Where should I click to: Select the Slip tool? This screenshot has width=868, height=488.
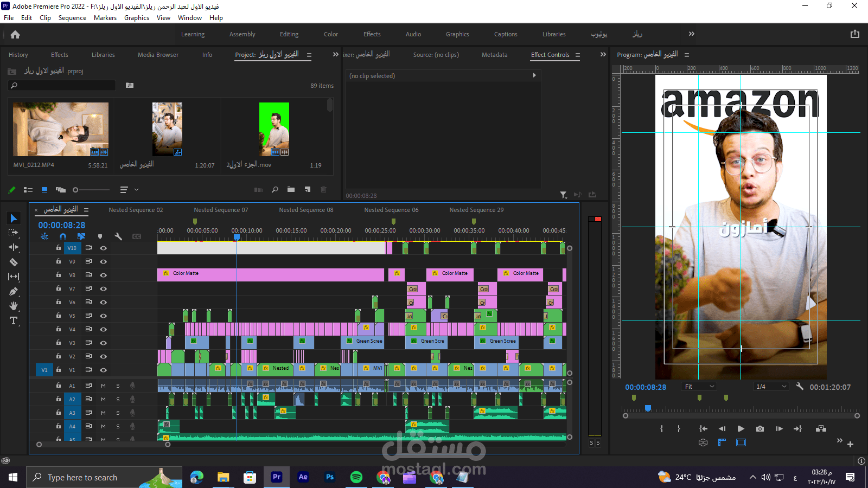click(14, 277)
